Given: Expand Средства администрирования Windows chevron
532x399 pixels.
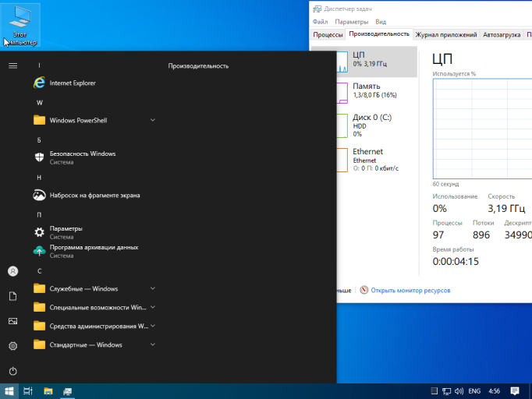Looking at the screenshot, I should click(153, 326).
